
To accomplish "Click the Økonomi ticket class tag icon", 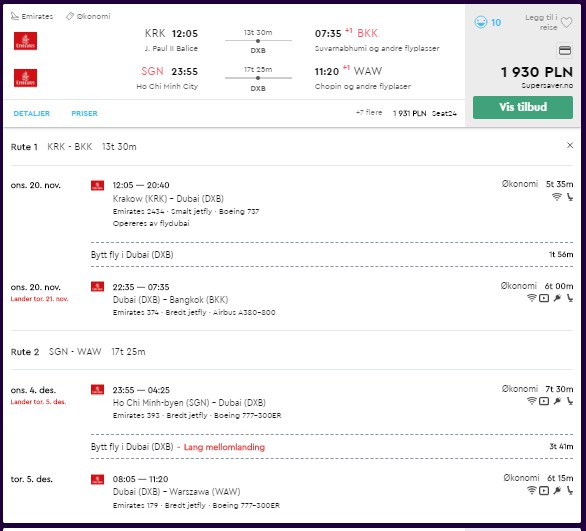I will 70,16.
